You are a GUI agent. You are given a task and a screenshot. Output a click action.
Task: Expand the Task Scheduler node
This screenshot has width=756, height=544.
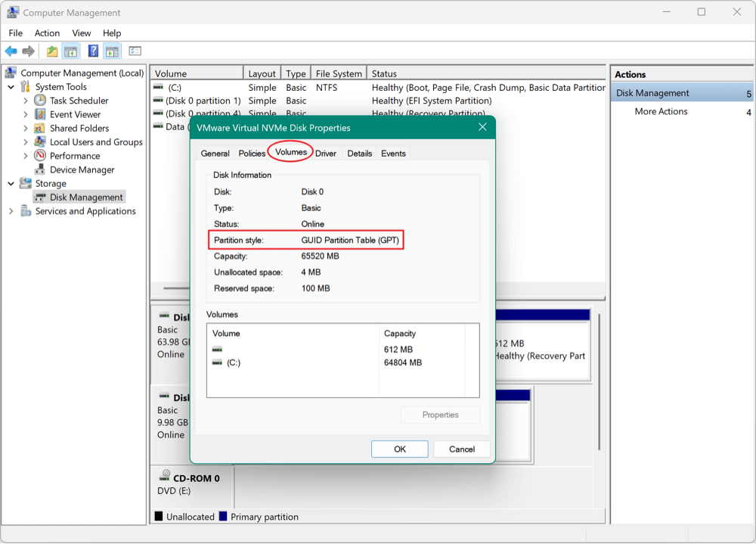click(26, 101)
